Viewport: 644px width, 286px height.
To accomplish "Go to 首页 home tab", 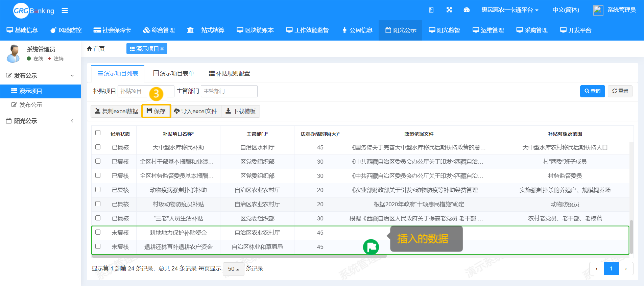I will click(96, 49).
